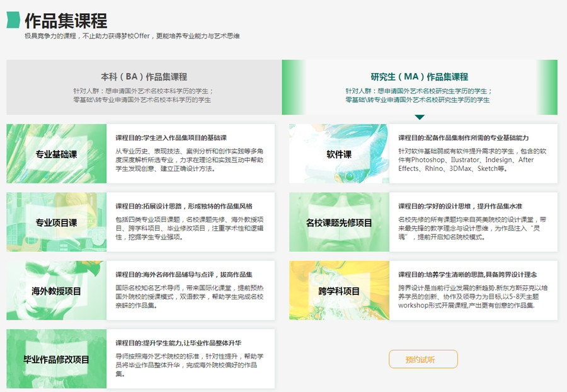Open the 名校课题先修项目 course thumbnail
The width and height of the screenshot is (567, 392).
(339, 222)
